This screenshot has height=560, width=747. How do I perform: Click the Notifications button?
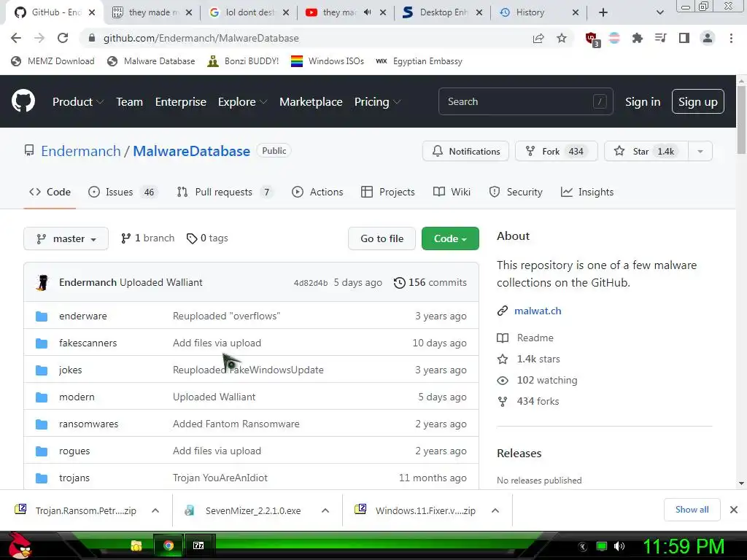pyautogui.click(x=465, y=152)
